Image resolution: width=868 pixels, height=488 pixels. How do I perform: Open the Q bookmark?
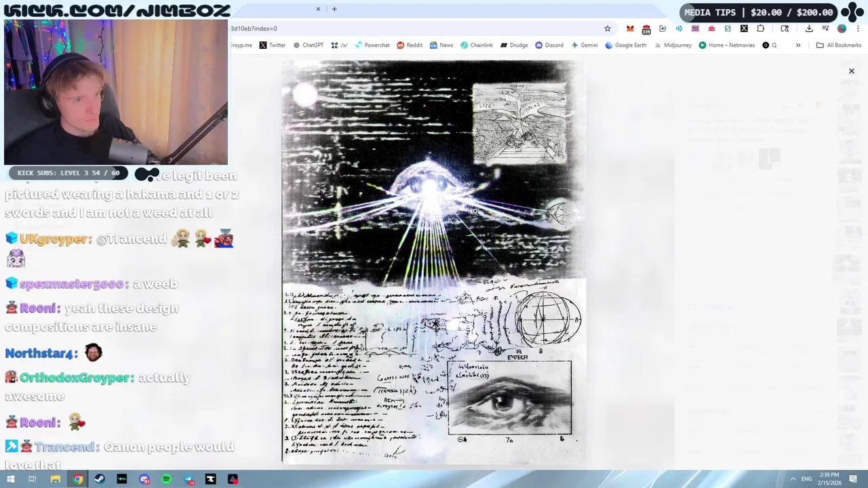[x=769, y=45]
